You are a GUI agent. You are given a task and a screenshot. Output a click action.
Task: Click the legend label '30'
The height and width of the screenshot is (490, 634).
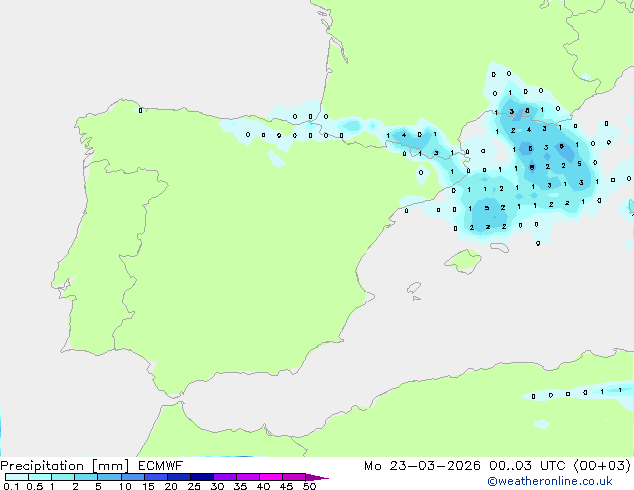pos(217,486)
